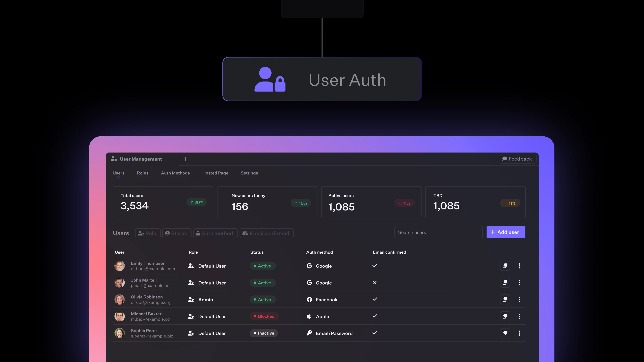
Task: Click the copy icon in John Martell's row
Action: [x=505, y=283]
